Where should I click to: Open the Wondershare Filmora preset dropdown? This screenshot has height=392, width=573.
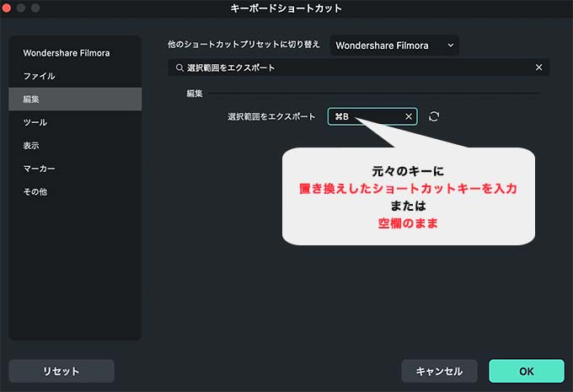tap(394, 46)
